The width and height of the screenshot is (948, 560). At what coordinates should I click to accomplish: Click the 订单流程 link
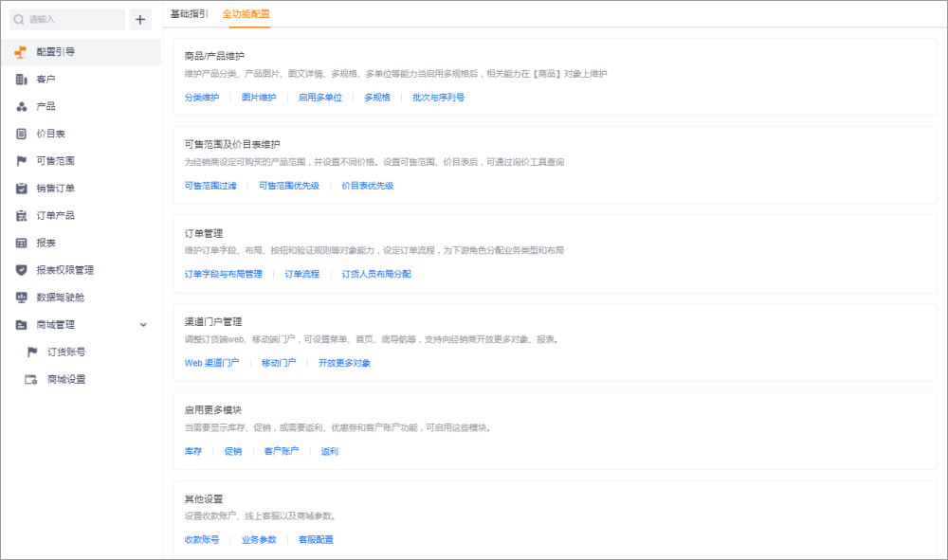tap(301, 274)
